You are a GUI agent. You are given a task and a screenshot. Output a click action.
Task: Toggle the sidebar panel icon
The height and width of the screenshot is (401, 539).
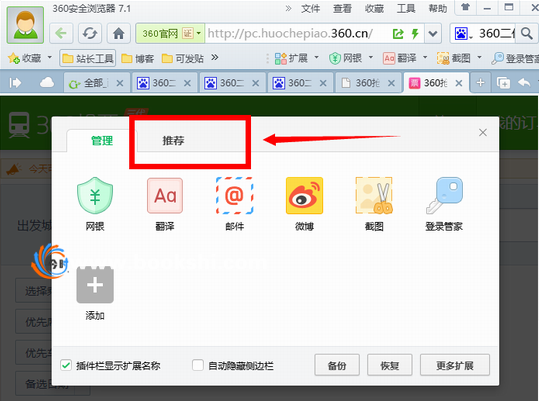click(x=15, y=83)
